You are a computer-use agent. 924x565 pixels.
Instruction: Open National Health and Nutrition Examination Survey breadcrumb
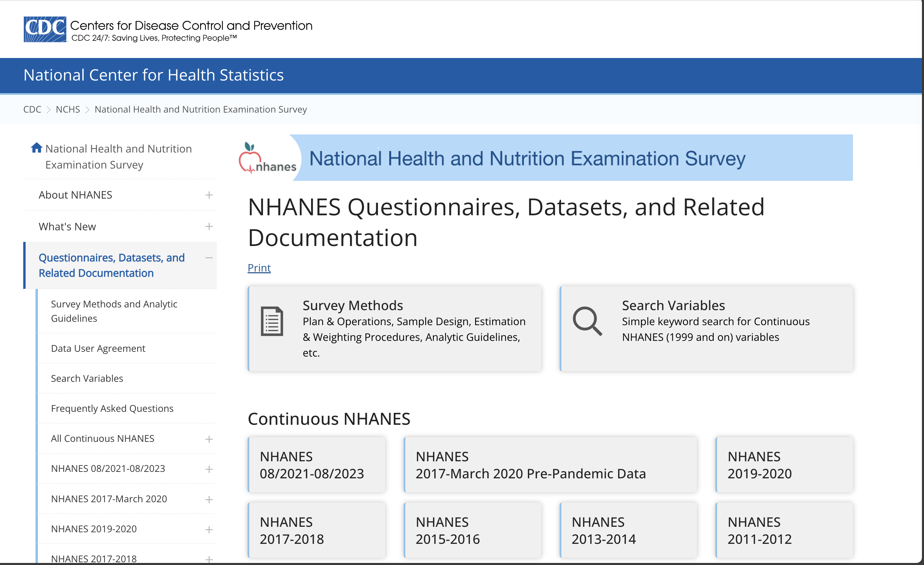(x=201, y=110)
